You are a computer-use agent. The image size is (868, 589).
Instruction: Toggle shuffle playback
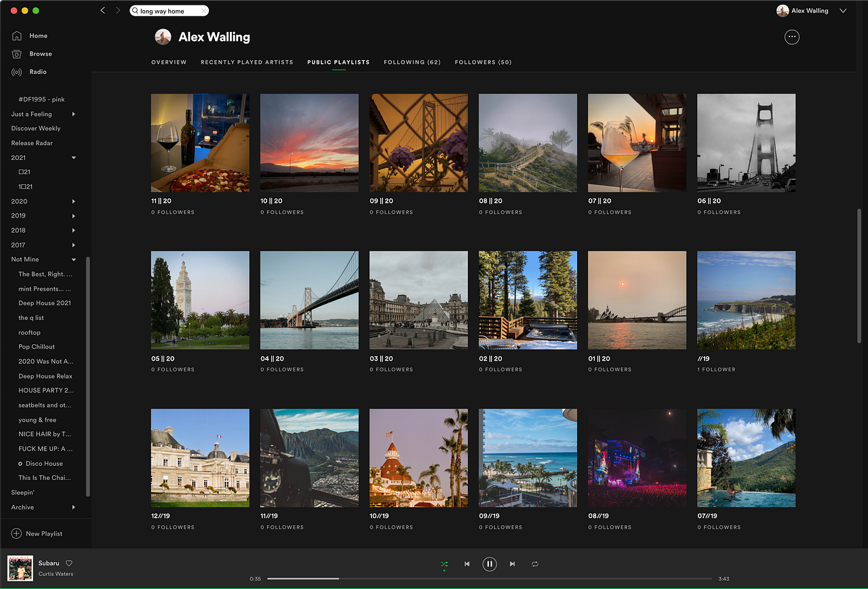pos(444,563)
